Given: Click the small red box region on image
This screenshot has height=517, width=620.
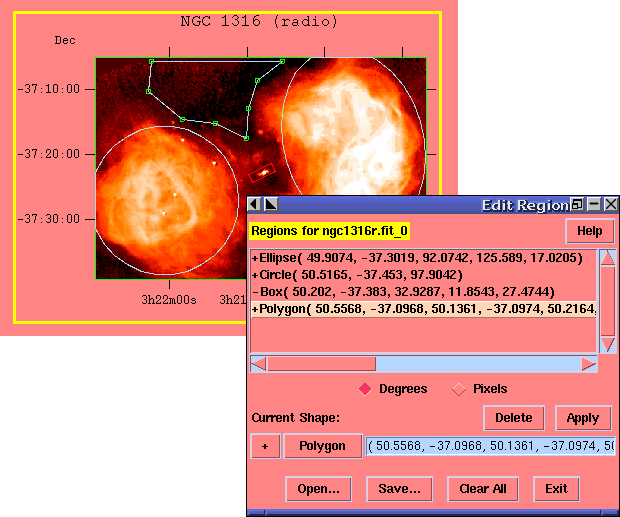Looking at the screenshot, I should 262,173.
